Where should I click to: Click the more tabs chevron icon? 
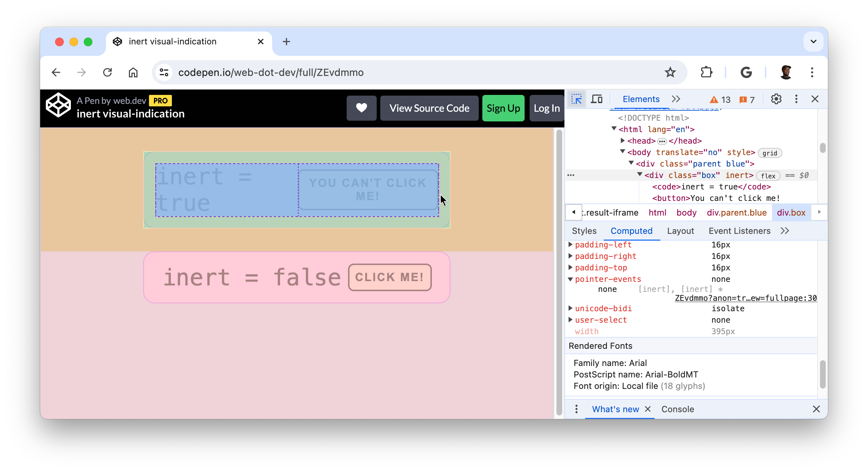coord(675,99)
